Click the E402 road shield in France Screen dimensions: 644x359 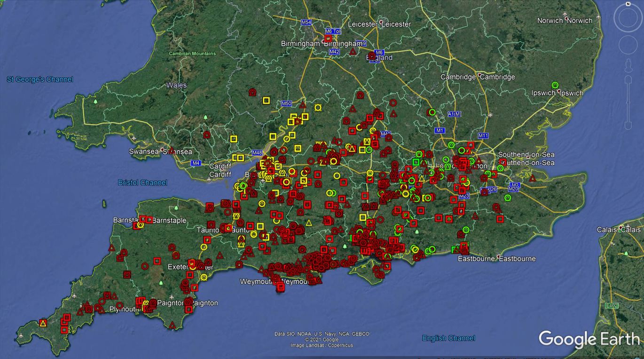[x=612, y=306]
